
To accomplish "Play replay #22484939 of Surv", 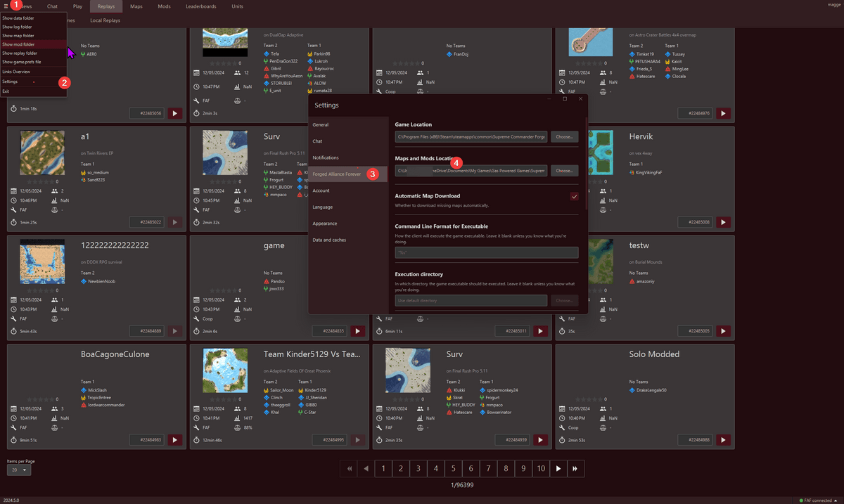I will point(540,440).
